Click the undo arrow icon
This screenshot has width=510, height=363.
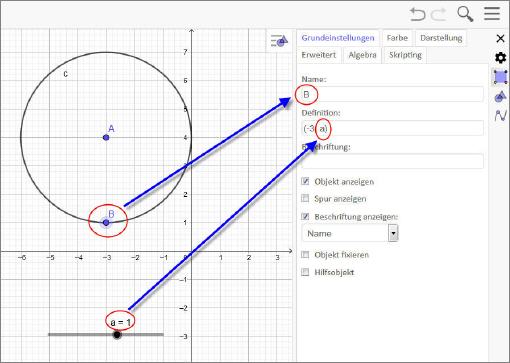tap(417, 14)
